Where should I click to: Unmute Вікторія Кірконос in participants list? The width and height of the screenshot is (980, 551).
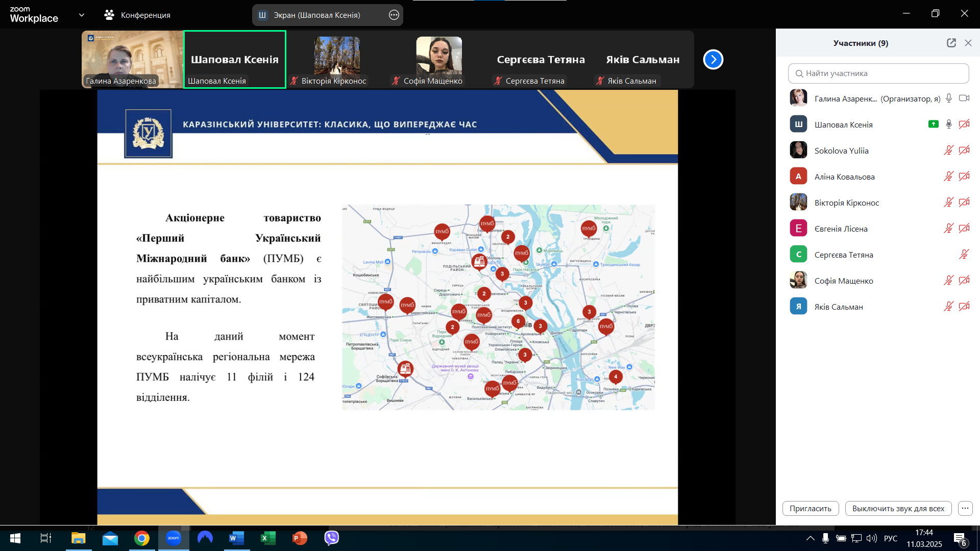coord(948,203)
